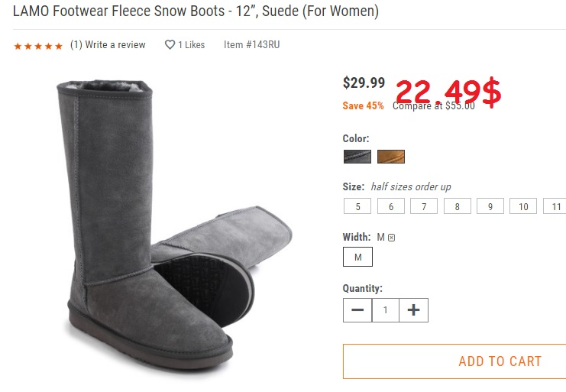Select the gray color swatch
The image size is (566, 392).
(x=357, y=157)
